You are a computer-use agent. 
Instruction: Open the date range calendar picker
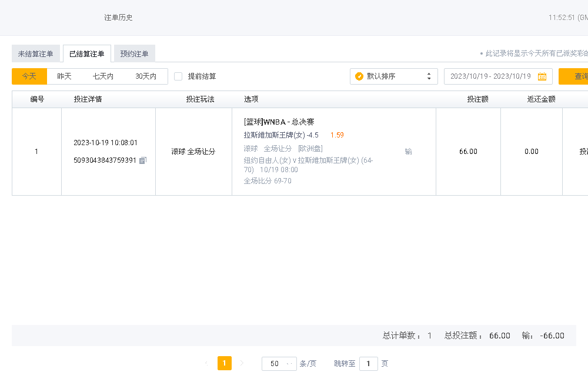click(542, 76)
